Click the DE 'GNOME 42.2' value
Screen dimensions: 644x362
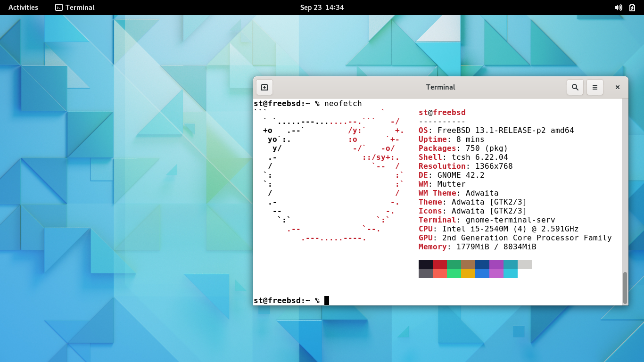[x=461, y=175]
